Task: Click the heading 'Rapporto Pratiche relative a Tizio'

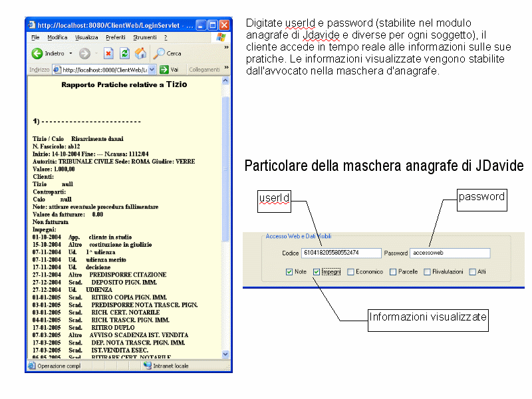Action: [124, 84]
